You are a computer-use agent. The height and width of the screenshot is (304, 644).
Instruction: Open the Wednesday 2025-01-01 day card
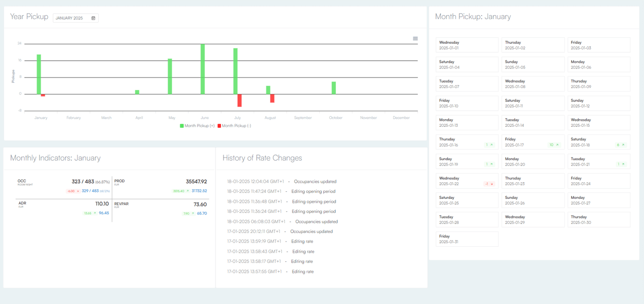pyautogui.click(x=467, y=45)
